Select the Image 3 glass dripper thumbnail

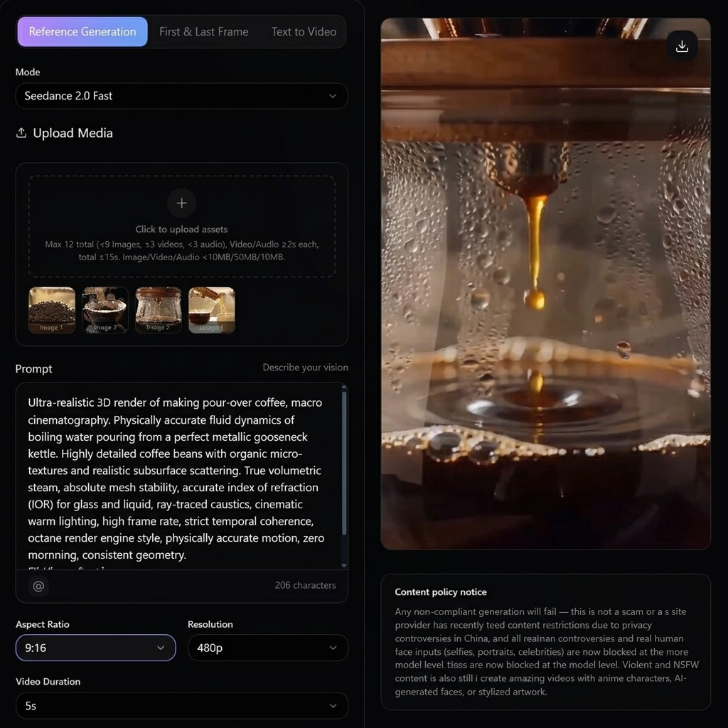pyautogui.click(x=159, y=310)
